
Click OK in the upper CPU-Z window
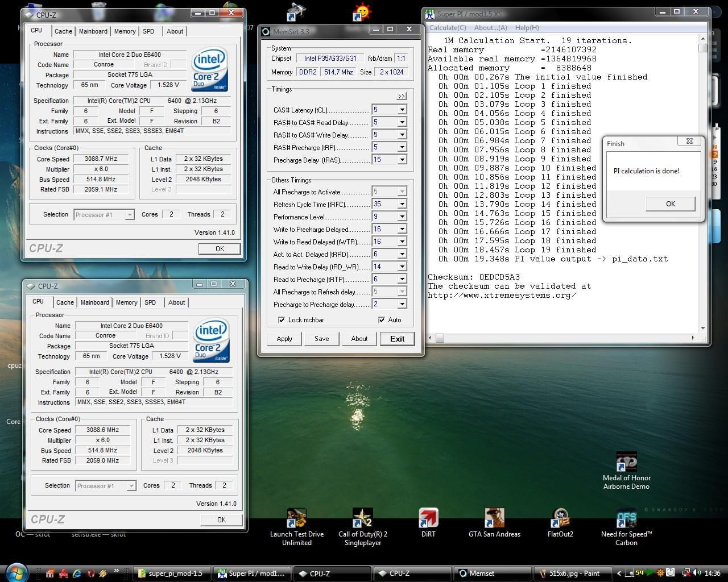click(220, 249)
